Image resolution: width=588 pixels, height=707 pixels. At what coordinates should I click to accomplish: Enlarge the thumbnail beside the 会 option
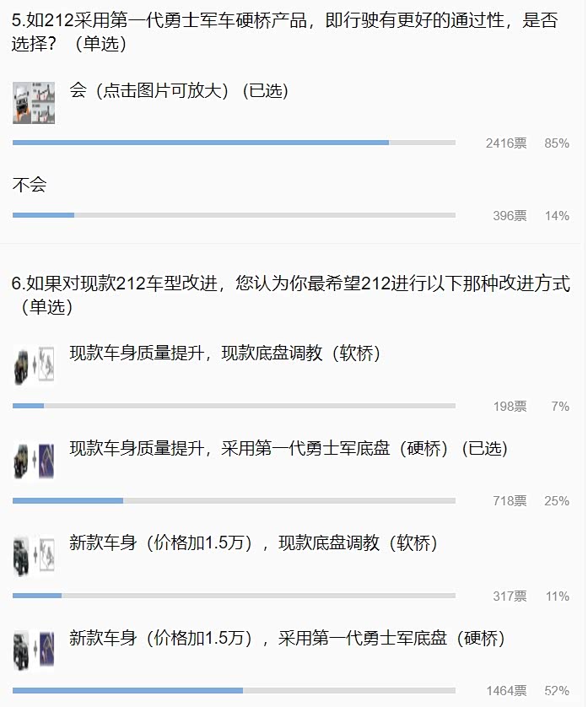(34, 103)
